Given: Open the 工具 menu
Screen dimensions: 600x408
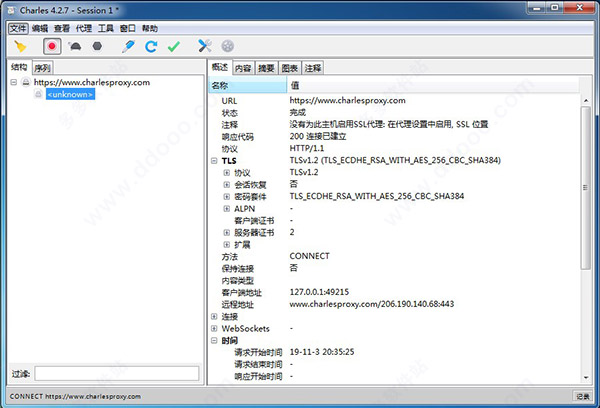Looking at the screenshot, I should coord(106,28).
